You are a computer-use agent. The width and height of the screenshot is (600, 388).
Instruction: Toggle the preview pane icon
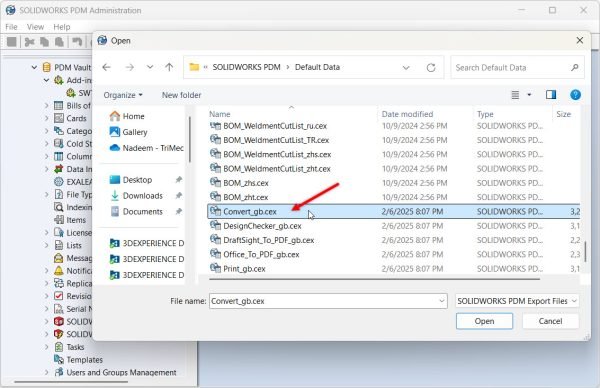[x=551, y=95]
